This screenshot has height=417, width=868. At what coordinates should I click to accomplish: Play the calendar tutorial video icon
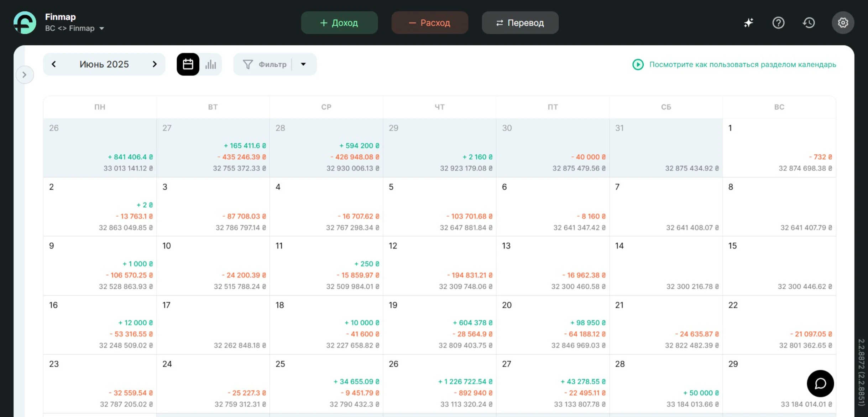pos(638,65)
